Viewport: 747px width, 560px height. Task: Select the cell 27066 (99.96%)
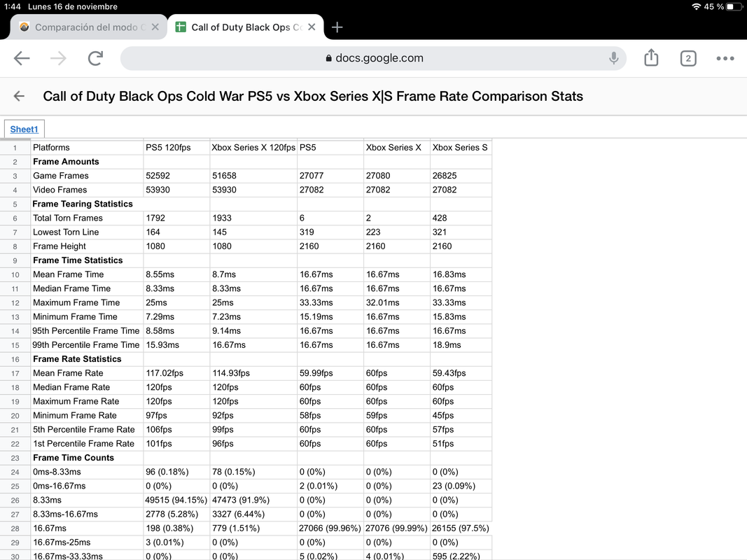330,528
